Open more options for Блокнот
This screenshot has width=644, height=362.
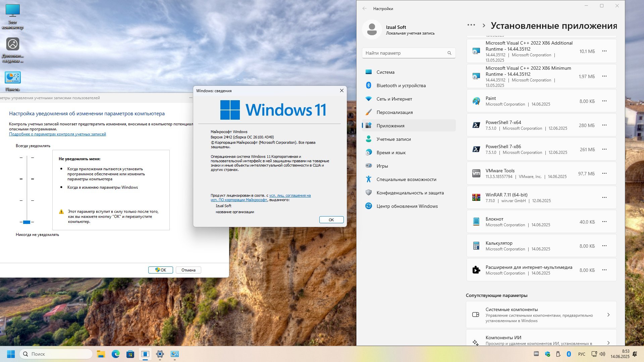click(x=604, y=222)
